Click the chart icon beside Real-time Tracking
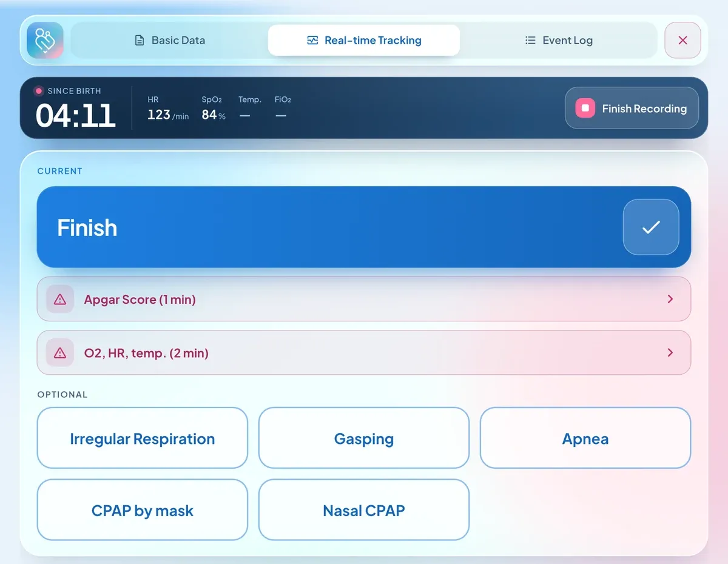The width and height of the screenshot is (728, 564). [x=312, y=41]
